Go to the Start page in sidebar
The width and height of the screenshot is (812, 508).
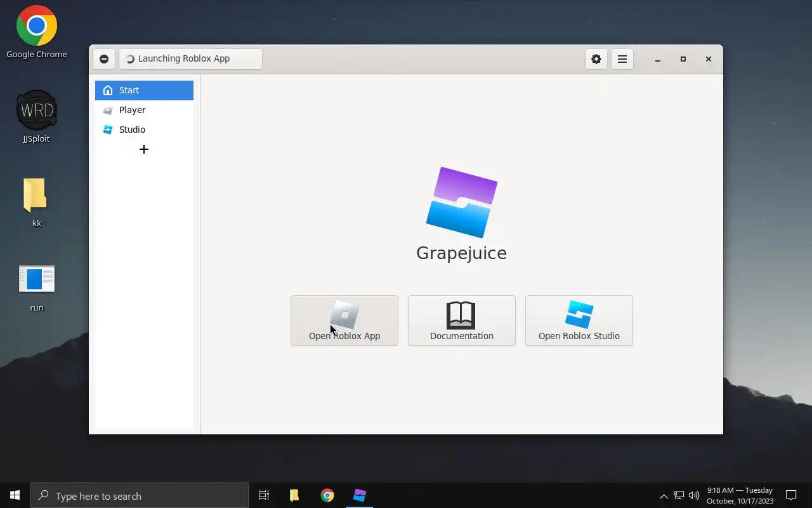click(x=144, y=90)
